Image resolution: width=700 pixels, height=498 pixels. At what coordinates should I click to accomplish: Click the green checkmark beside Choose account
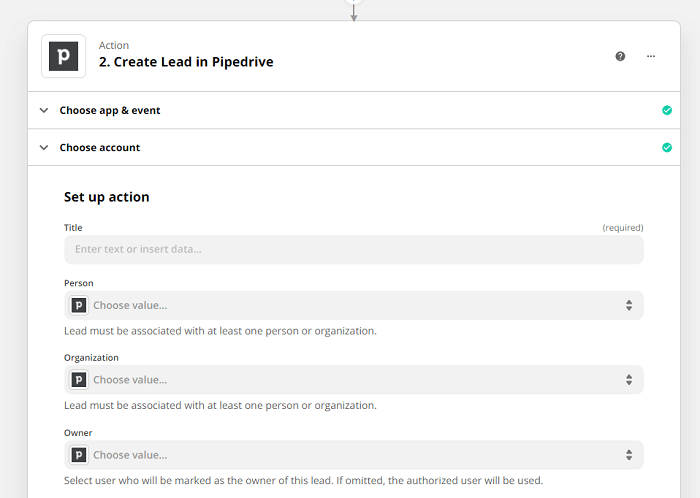click(667, 147)
